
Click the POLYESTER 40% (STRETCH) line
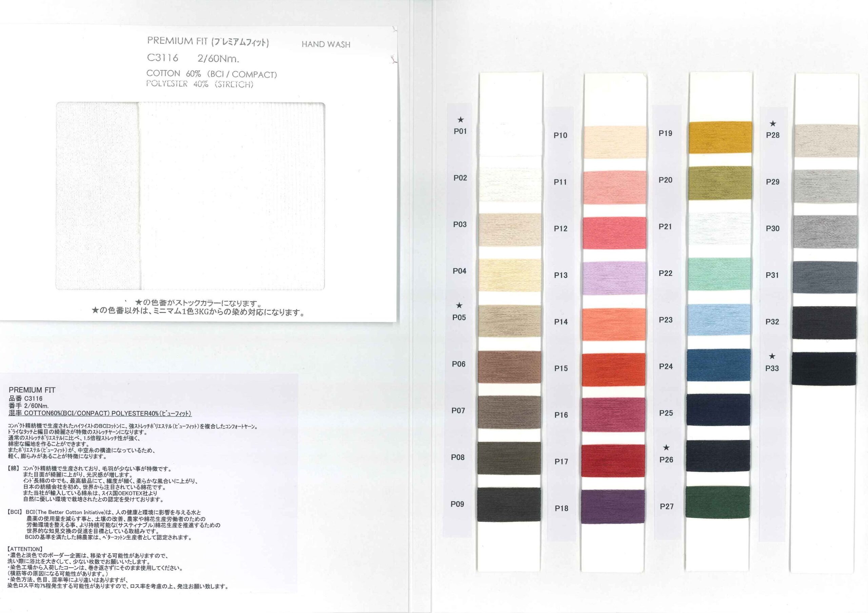pos(200,84)
